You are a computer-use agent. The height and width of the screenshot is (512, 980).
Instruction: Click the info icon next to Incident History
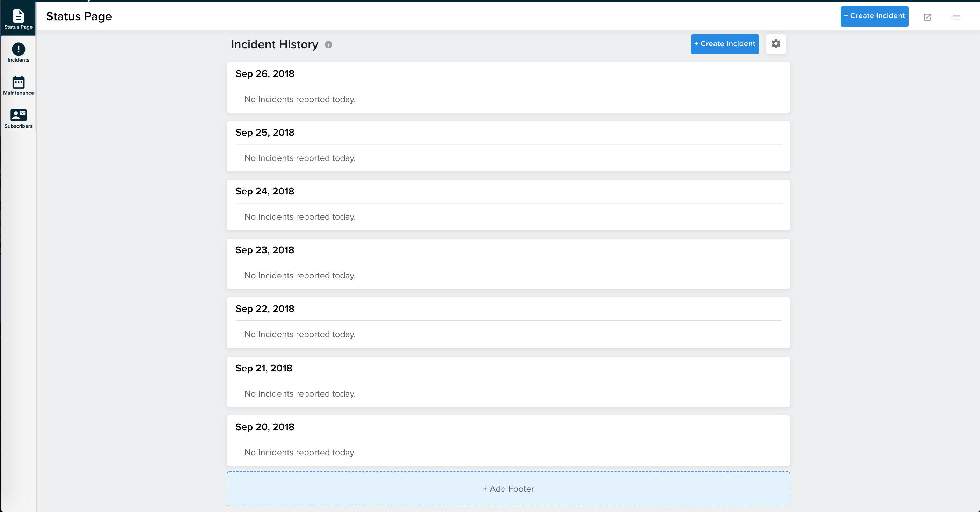(x=328, y=45)
